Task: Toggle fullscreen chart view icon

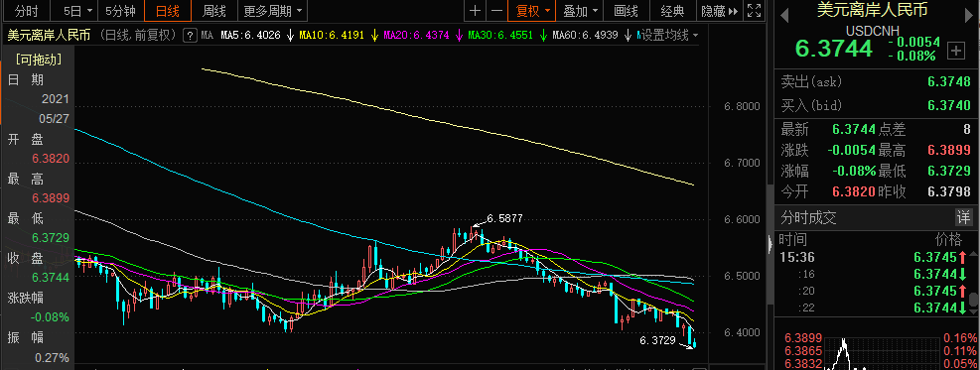Action: point(755,11)
